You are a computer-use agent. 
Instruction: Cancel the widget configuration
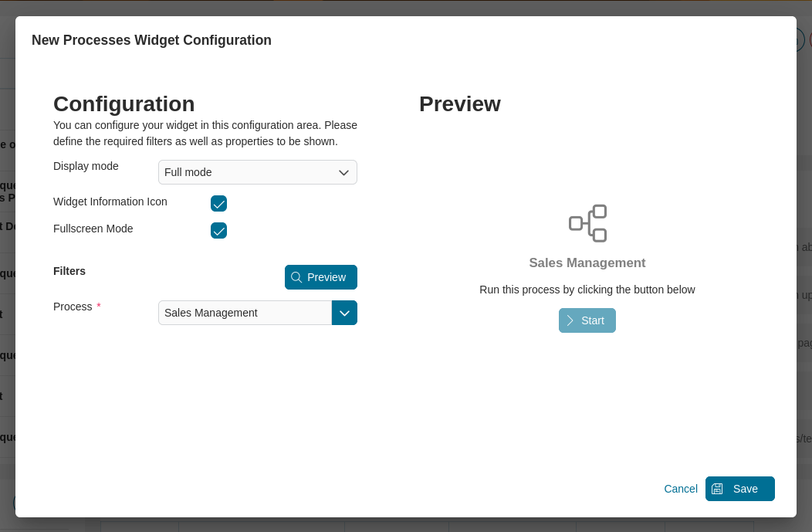[680, 488]
